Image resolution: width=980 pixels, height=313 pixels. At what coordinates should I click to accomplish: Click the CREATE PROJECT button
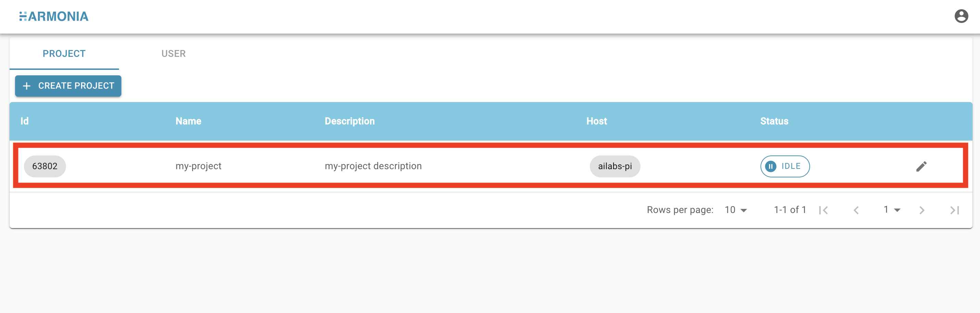point(68,86)
